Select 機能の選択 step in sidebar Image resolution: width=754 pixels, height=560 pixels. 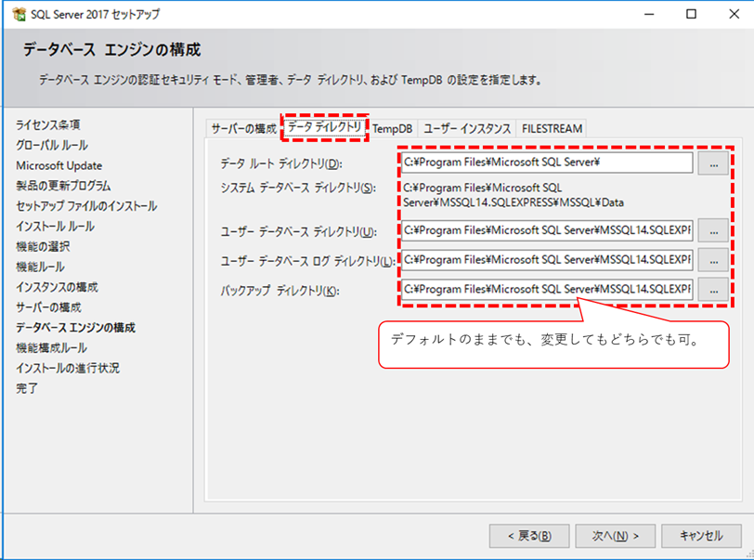coord(43,246)
